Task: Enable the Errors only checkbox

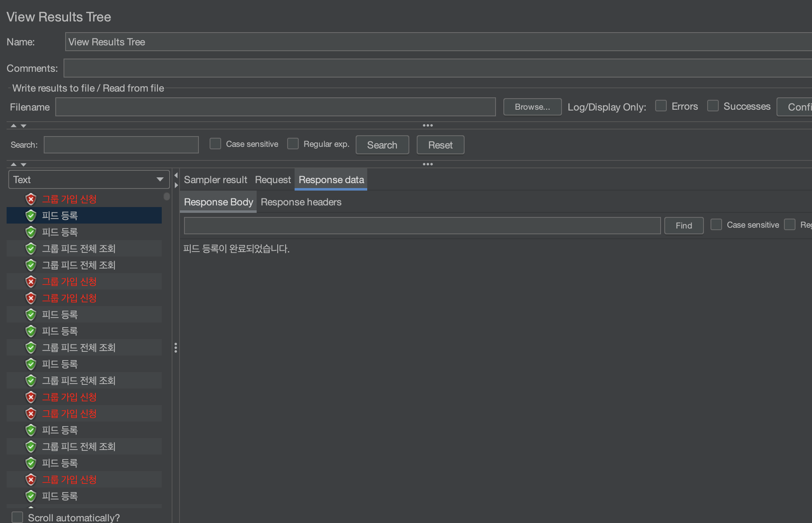Action: tap(661, 106)
